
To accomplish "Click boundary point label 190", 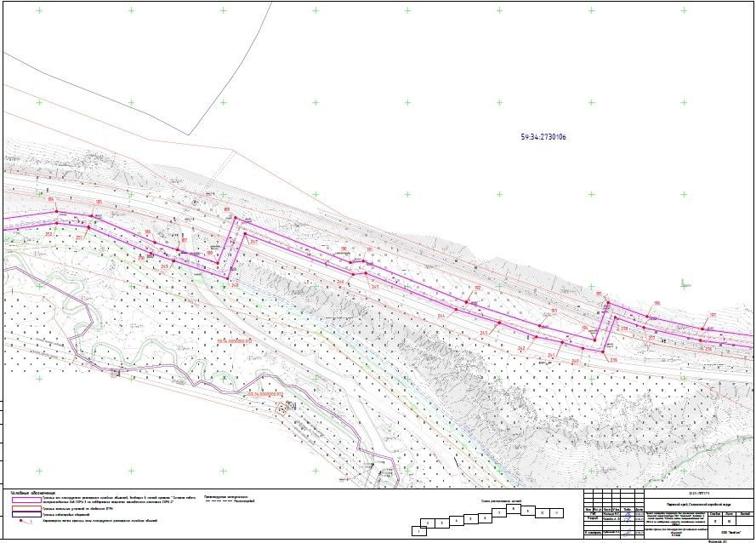I will tap(344, 249).
